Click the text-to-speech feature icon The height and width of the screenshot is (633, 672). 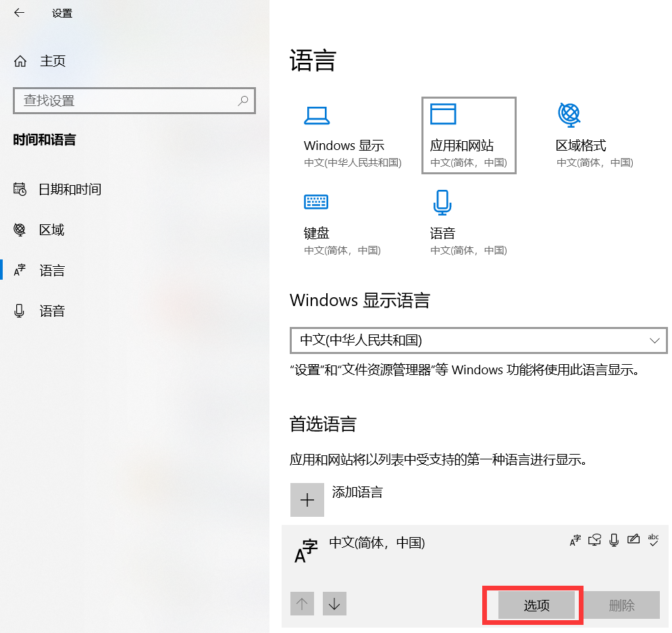(x=594, y=540)
